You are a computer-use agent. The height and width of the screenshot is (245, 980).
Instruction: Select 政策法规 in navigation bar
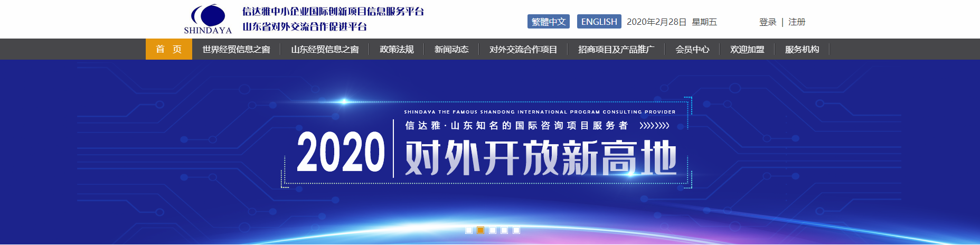click(x=397, y=49)
